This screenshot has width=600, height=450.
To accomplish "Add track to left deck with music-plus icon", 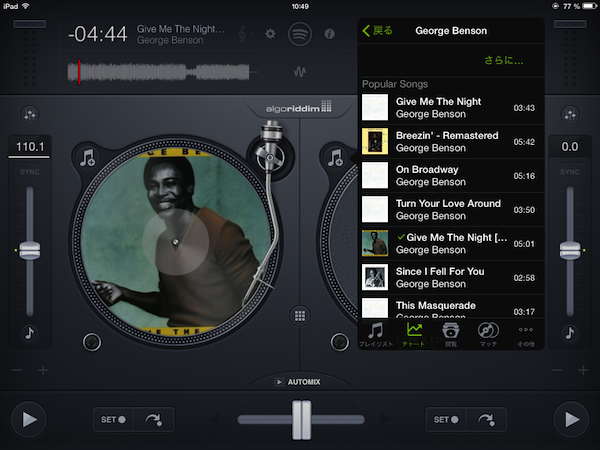I will pos(88,157).
